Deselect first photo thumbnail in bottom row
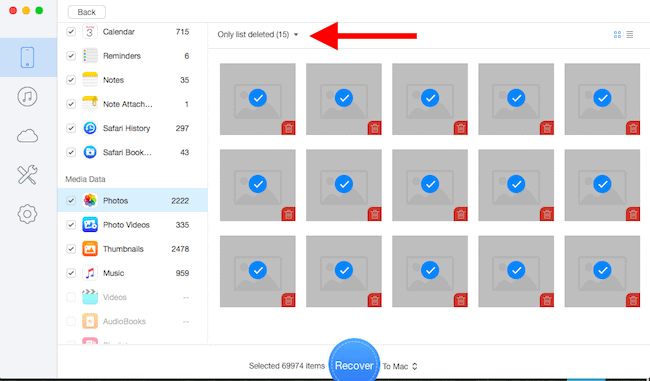 coord(258,271)
